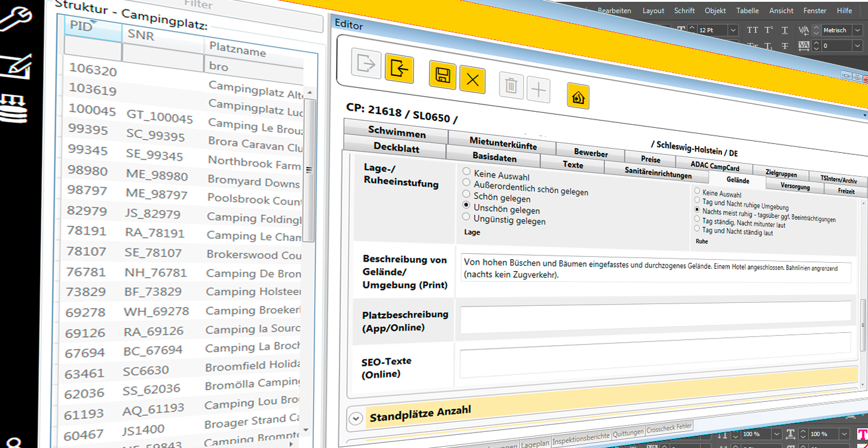Click the yellow X cancel icon
This screenshot has height=448, width=868.
click(472, 80)
